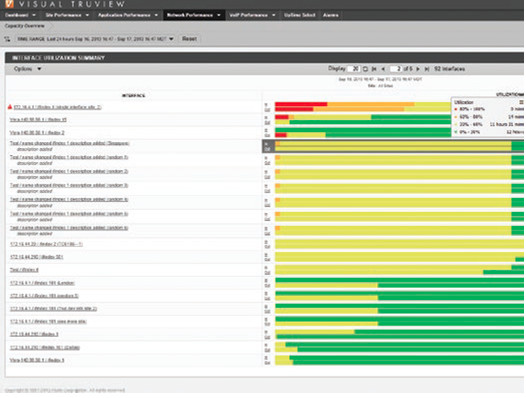Click red segment of top interface's inbound bar

pyautogui.click(x=301, y=104)
